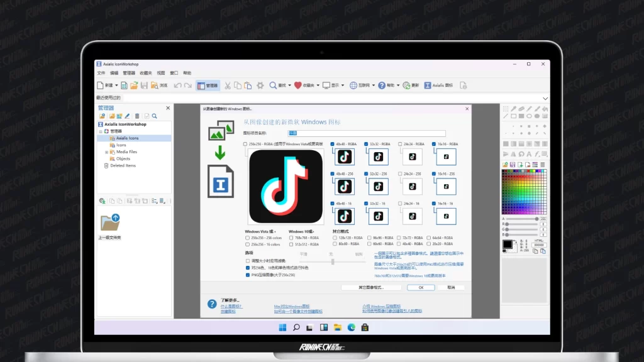This screenshot has height=362, width=644.
Task: Uncheck the PNG压缩图像 option checkbox
Action: click(x=248, y=275)
